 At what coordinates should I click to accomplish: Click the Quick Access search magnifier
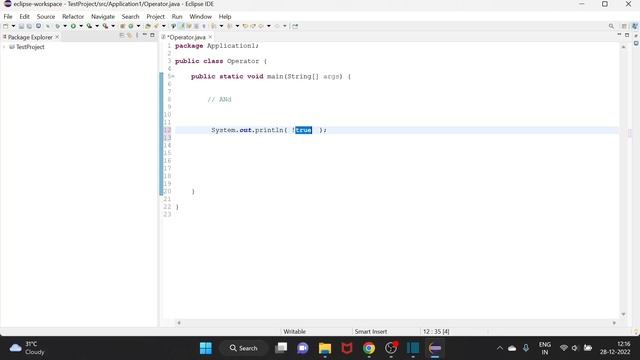pos(611,26)
